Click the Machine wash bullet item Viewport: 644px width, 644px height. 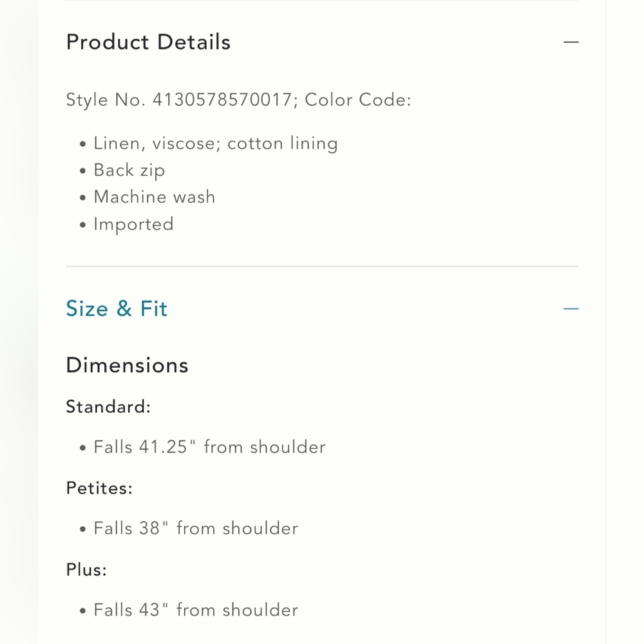(x=155, y=196)
